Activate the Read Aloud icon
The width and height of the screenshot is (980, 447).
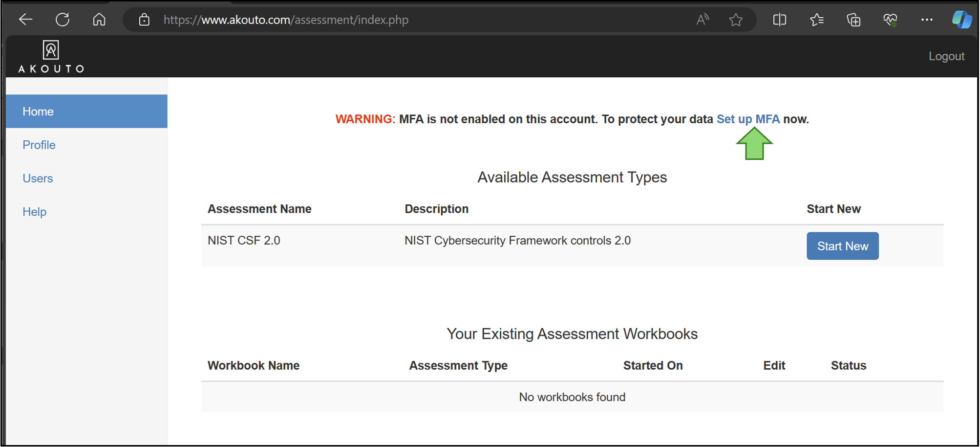click(x=703, y=20)
